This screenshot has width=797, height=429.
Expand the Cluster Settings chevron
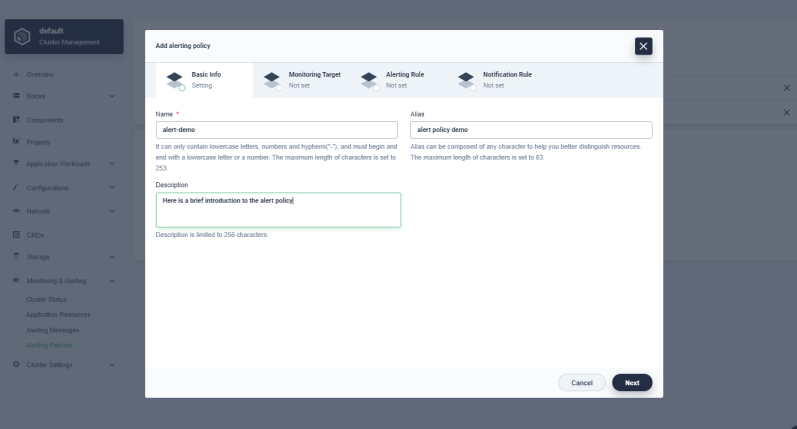(112, 365)
